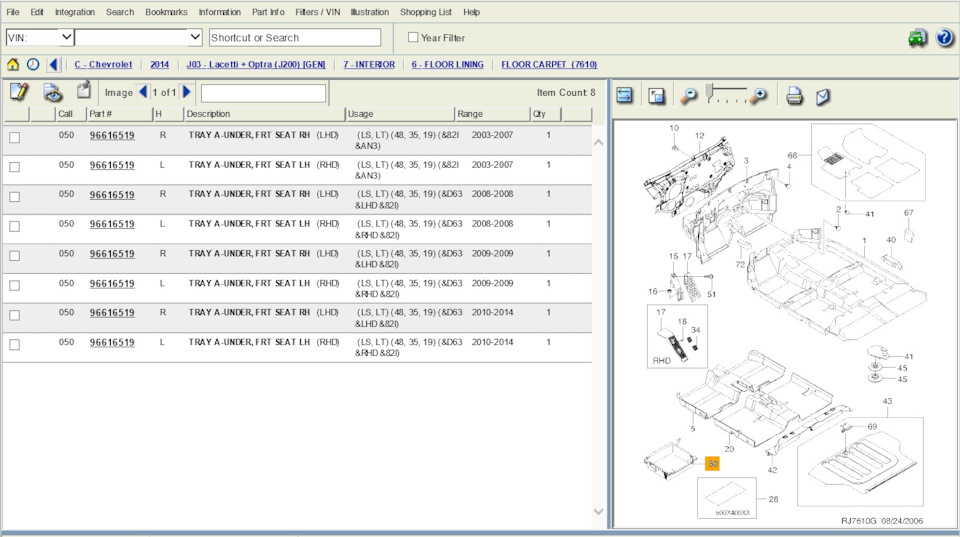Navigate to the 7 - INTERIOR breadcrumb link
This screenshot has height=537, width=960.
368,65
